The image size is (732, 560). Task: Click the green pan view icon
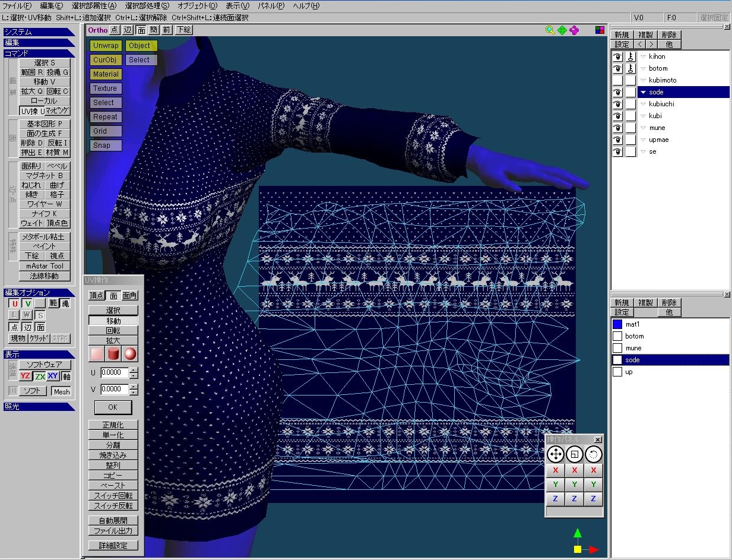562,30
